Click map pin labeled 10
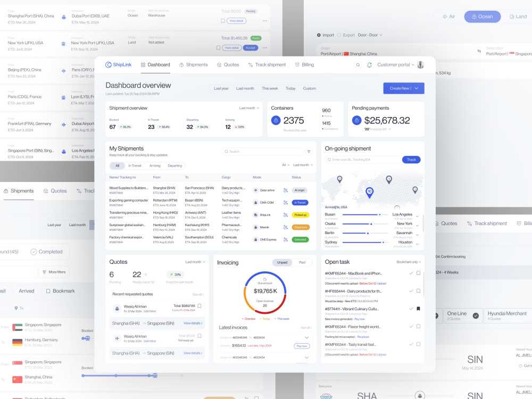532x399 pixels. click(370, 193)
